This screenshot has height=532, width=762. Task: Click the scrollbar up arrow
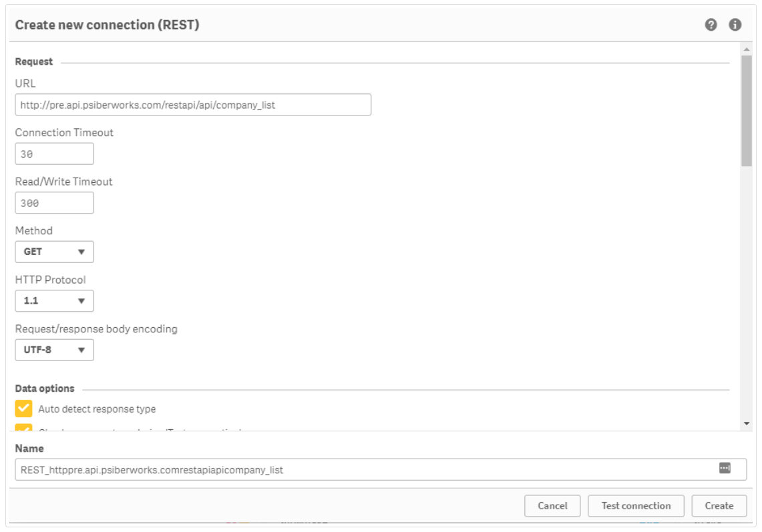[x=747, y=49]
